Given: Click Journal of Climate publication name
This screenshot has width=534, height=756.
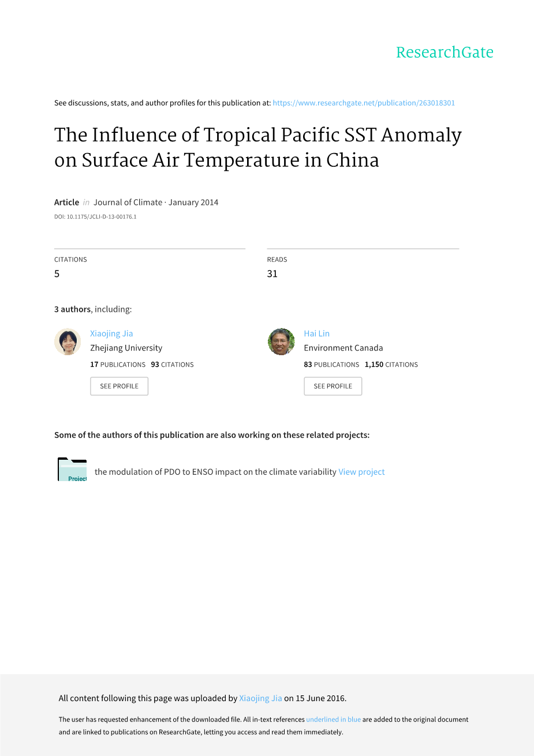Looking at the screenshot, I should pos(128,202).
